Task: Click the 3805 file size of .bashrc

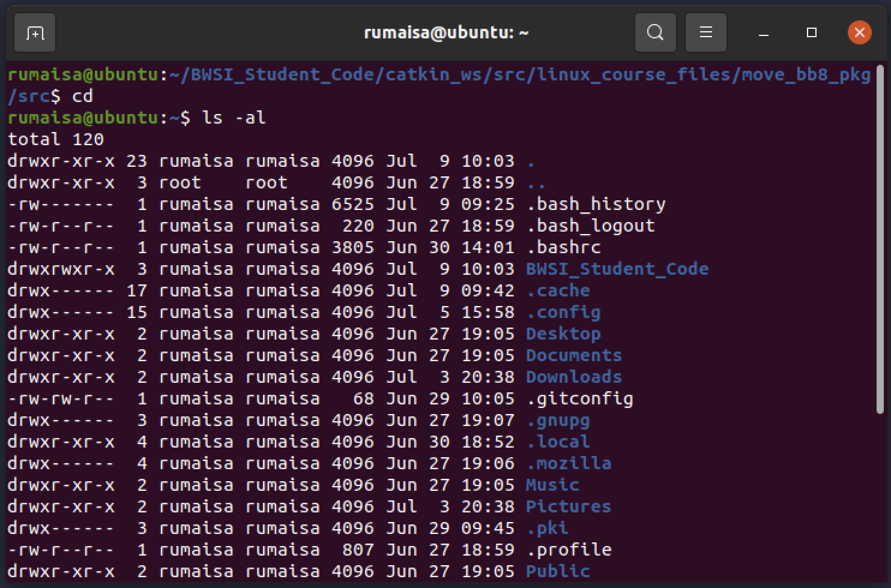Action: click(353, 247)
